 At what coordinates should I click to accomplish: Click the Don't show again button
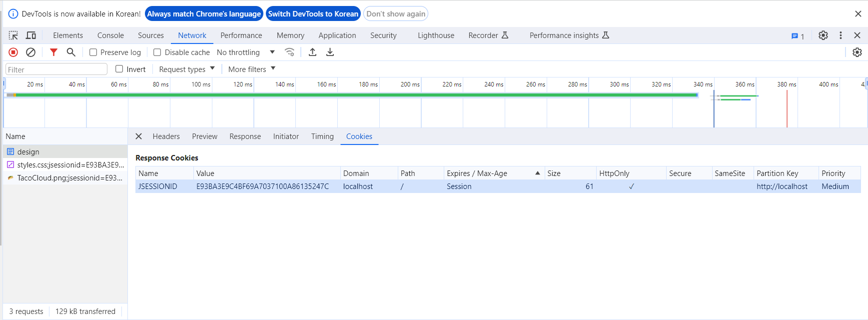click(x=396, y=14)
